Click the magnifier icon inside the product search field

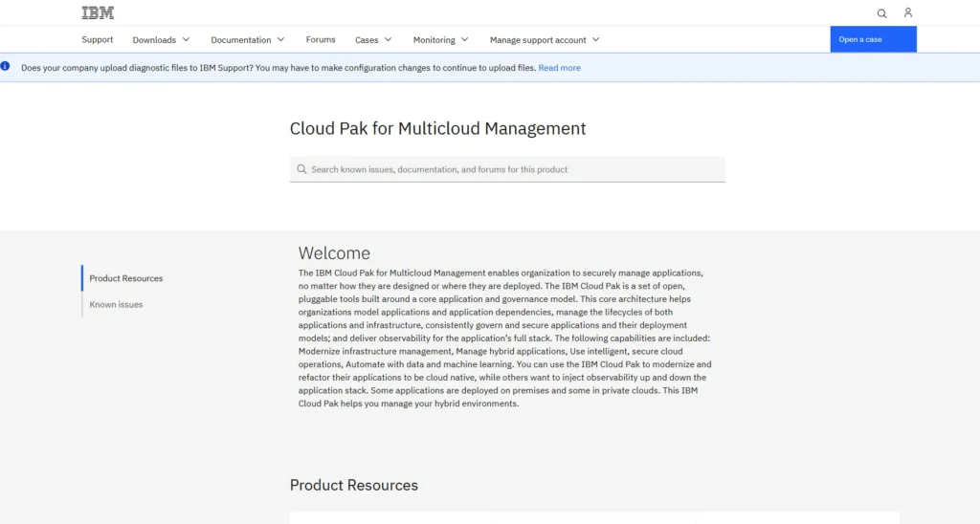(x=301, y=169)
